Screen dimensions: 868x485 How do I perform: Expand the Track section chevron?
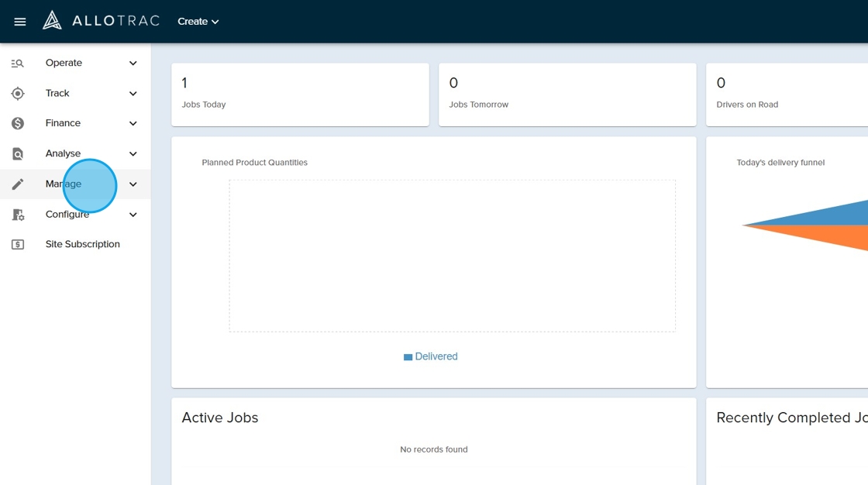pyautogui.click(x=133, y=94)
